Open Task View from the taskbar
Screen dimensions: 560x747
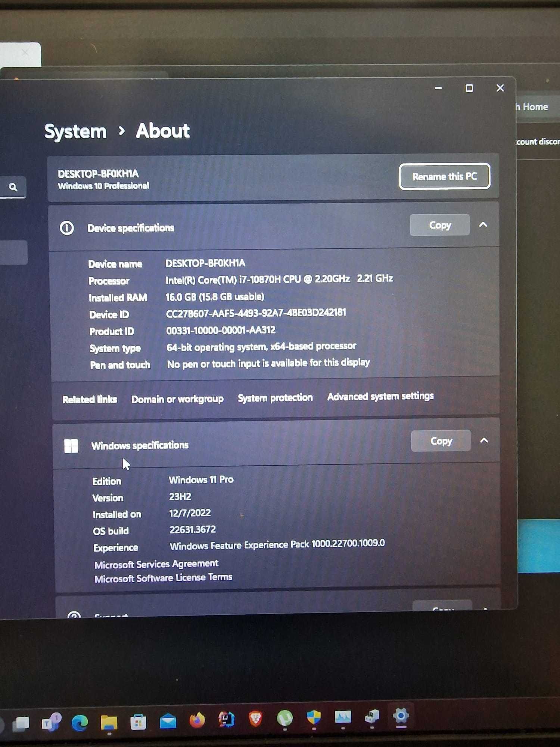point(21,723)
